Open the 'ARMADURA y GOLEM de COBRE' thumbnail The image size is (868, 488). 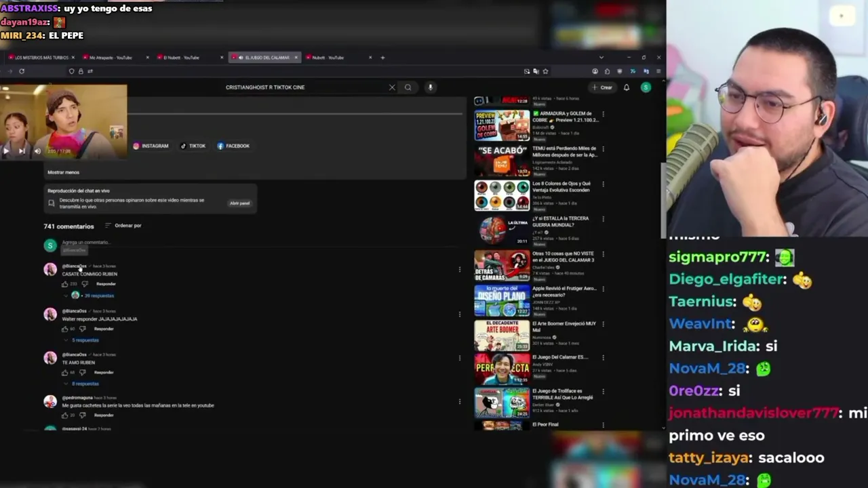(x=502, y=125)
